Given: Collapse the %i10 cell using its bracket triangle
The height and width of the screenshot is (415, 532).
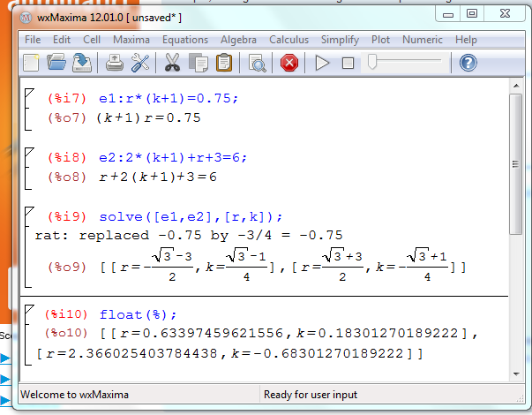Looking at the screenshot, I should (29, 309).
